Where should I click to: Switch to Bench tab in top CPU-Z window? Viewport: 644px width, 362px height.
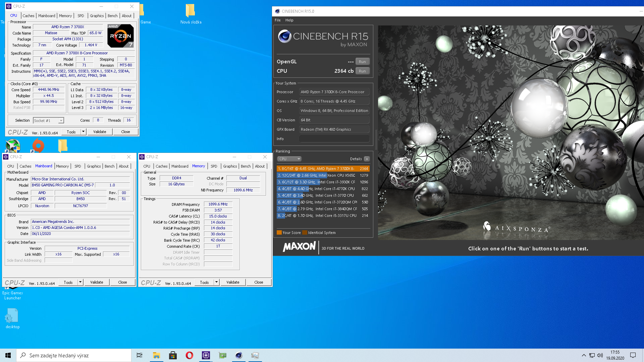[x=113, y=16]
